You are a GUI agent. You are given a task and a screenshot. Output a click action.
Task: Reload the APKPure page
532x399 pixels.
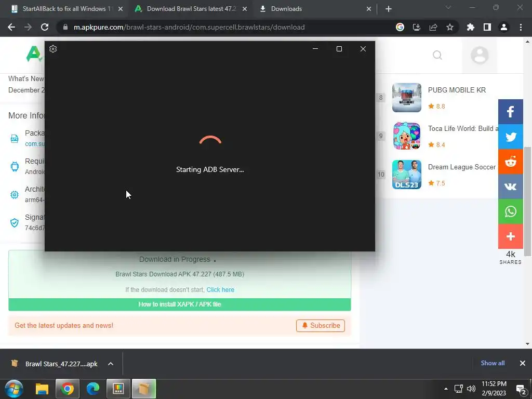point(45,27)
